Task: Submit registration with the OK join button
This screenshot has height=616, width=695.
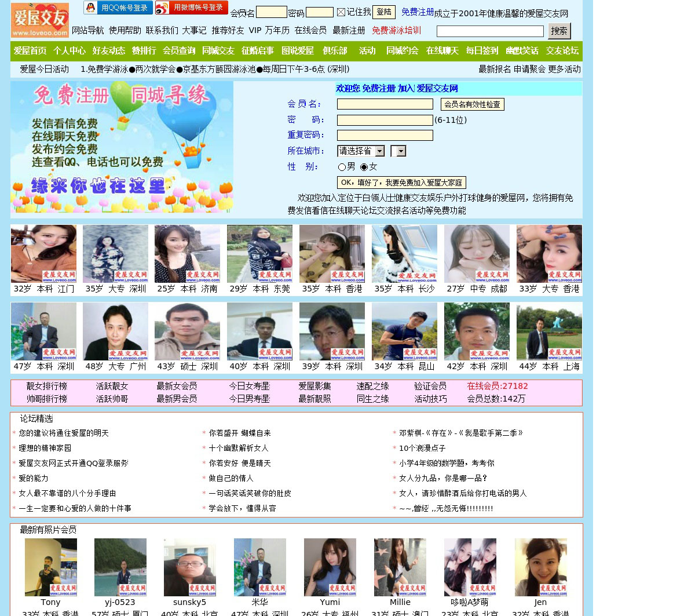Action: 401,183
